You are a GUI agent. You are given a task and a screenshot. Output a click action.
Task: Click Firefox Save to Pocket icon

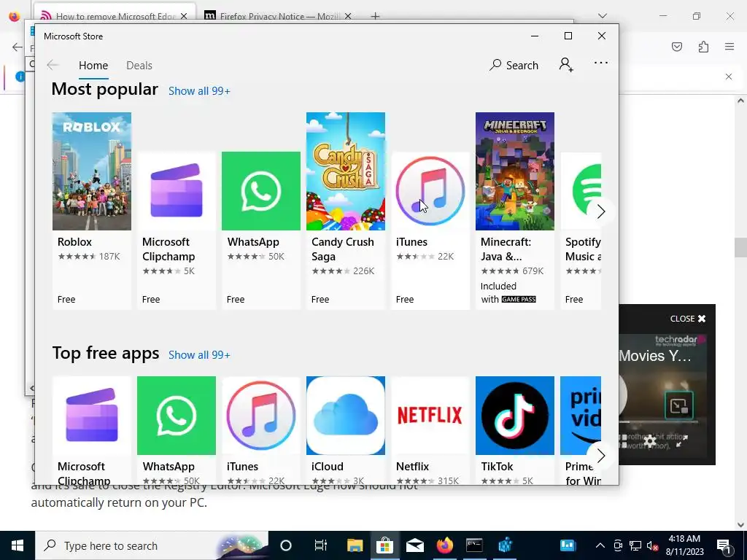point(677,47)
